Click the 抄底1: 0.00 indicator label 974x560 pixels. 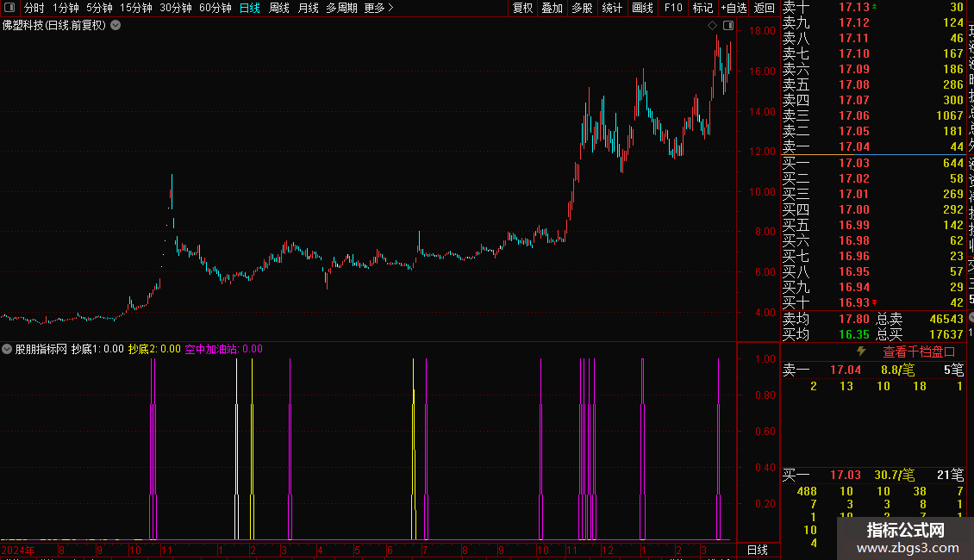97,349
